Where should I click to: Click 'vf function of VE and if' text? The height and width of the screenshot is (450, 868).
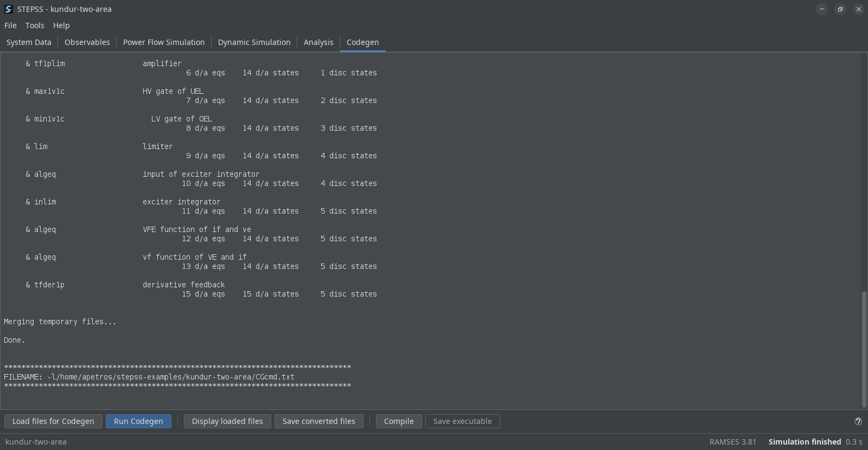(x=195, y=257)
